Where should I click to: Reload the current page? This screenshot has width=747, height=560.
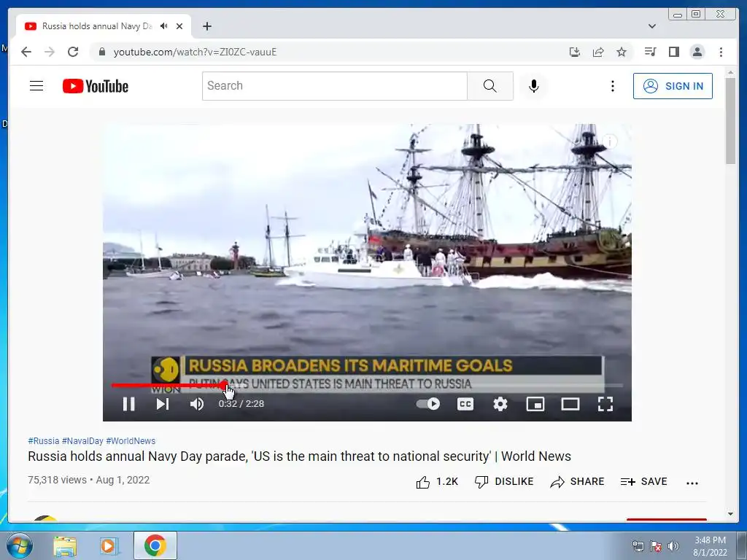click(73, 52)
